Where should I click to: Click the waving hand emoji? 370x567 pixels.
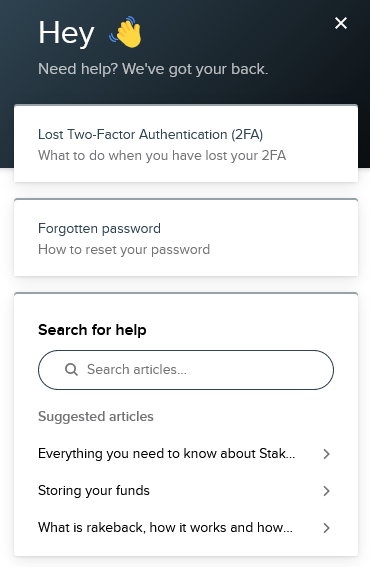(x=125, y=32)
